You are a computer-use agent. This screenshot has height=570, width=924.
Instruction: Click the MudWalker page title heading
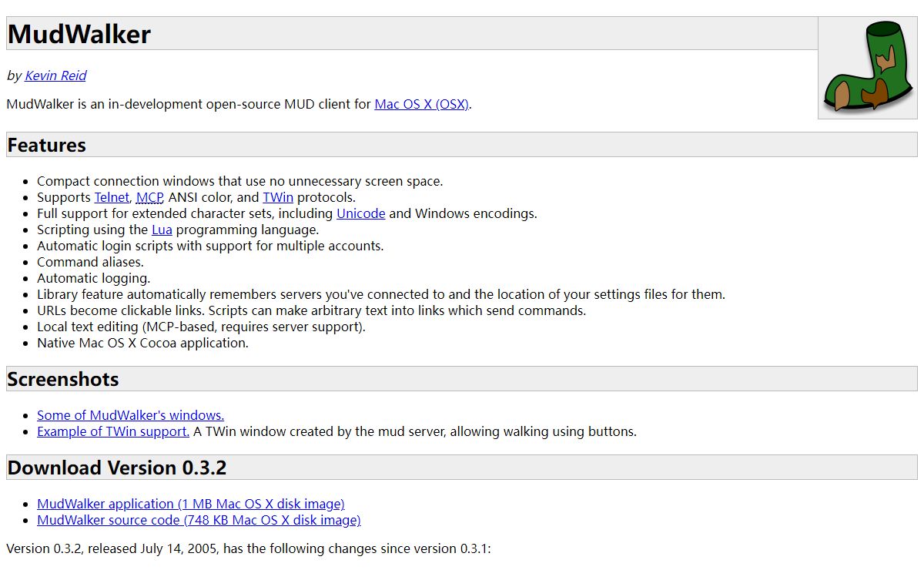[79, 34]
